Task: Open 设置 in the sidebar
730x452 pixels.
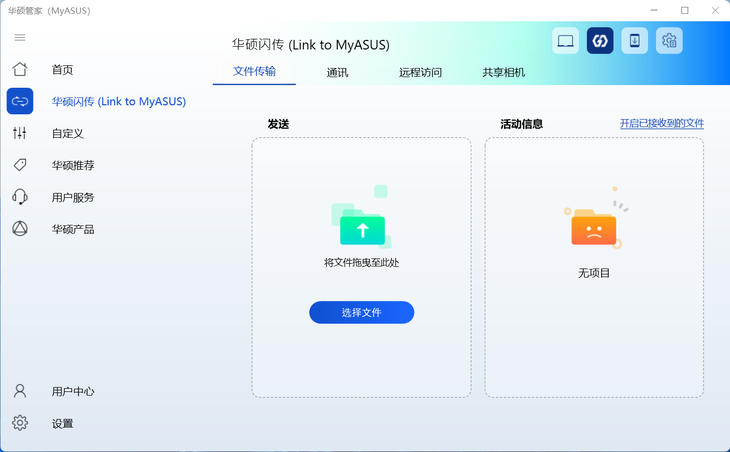Action: (x=62, y=424)
